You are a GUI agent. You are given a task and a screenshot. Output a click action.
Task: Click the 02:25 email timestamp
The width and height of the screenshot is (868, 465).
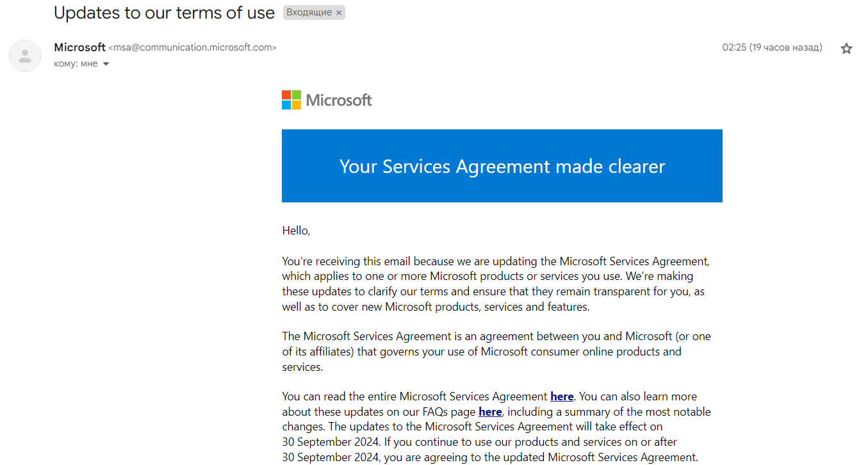(x=734, y=47)
